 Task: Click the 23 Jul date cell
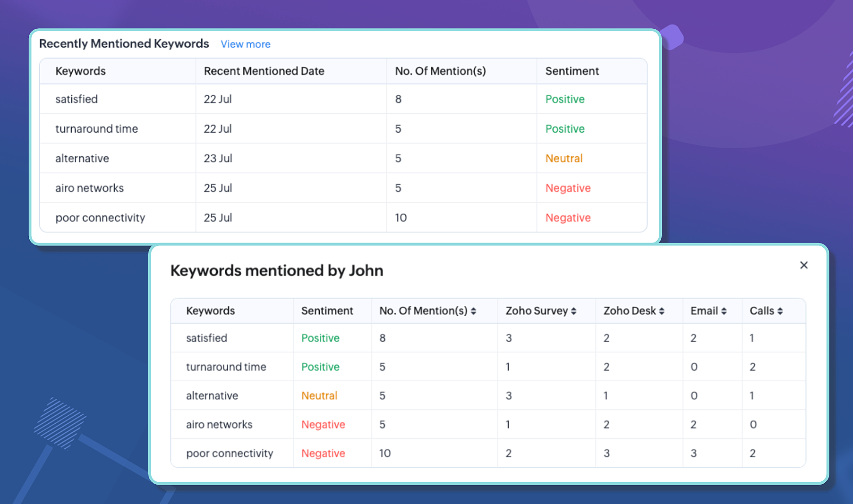coord(218,159)
